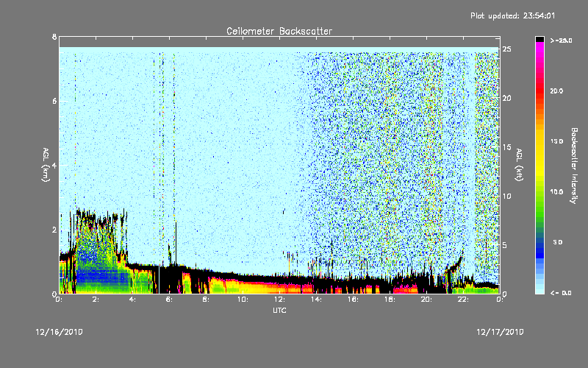
Task: Click the 20: hour x-axis tick label
Action: click(427, 300)
